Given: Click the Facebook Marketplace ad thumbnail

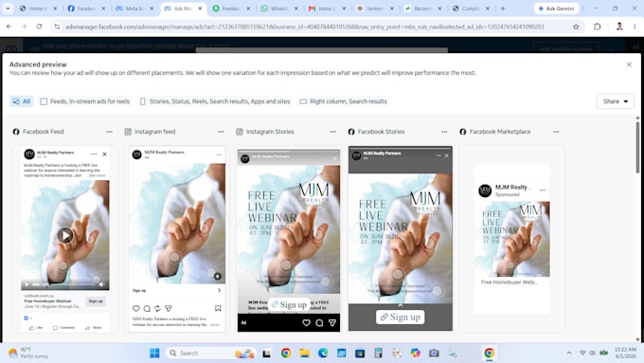Looking at the screenshot, I should pyautogui.click(x=511, y=239).
